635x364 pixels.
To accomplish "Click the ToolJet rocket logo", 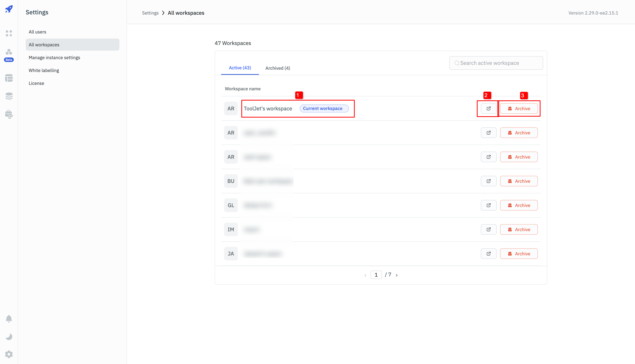I will point(9,9).
